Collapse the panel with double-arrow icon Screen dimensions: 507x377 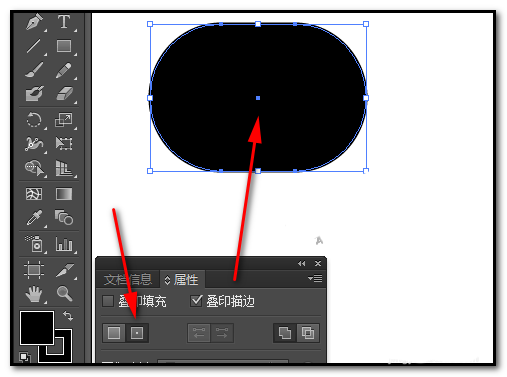[x=302, y=264]
